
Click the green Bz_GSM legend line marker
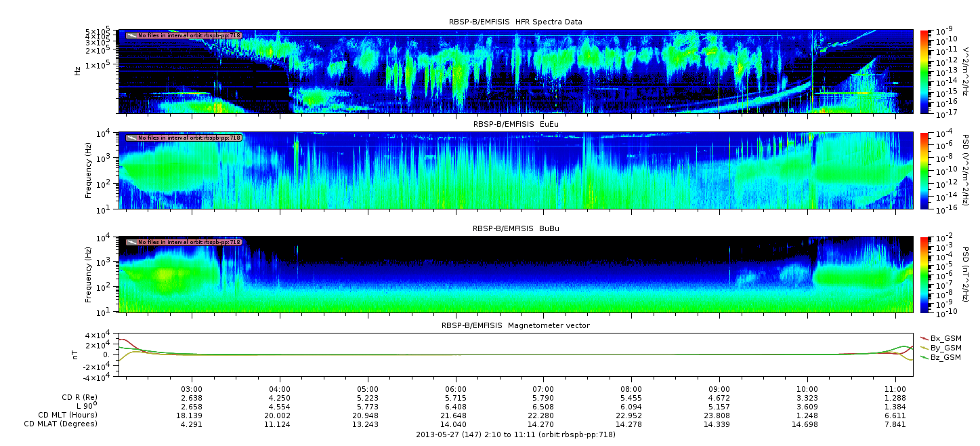(x=924, y=357)
